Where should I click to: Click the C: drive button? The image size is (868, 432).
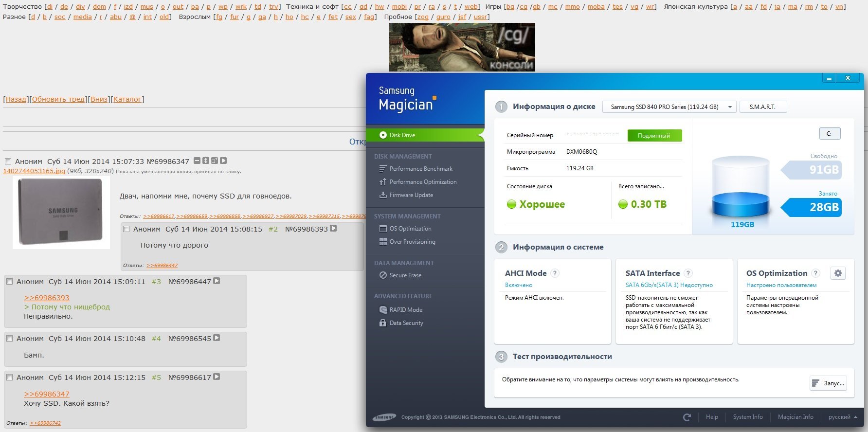coord(830,134)
